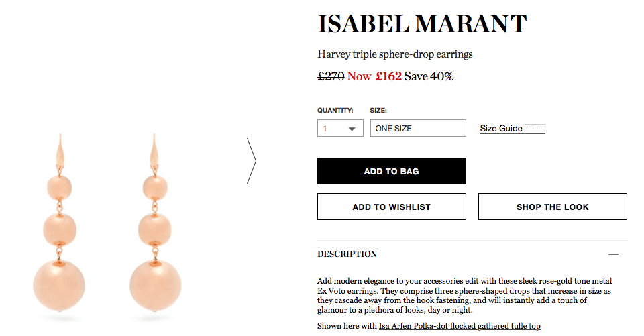Show next product image with right arrow
This screenshot has width=644, height=336.
pos(252,160)
